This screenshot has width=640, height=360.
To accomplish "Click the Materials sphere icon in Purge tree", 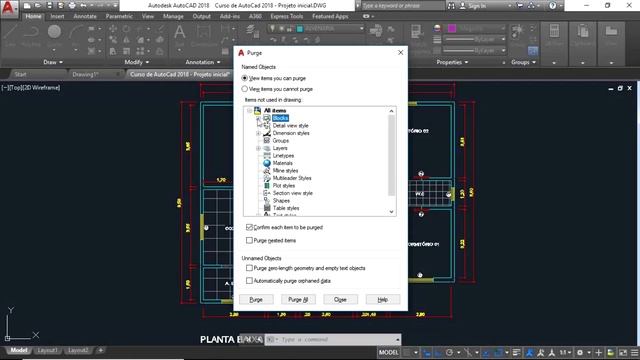I will click(267, 163).
